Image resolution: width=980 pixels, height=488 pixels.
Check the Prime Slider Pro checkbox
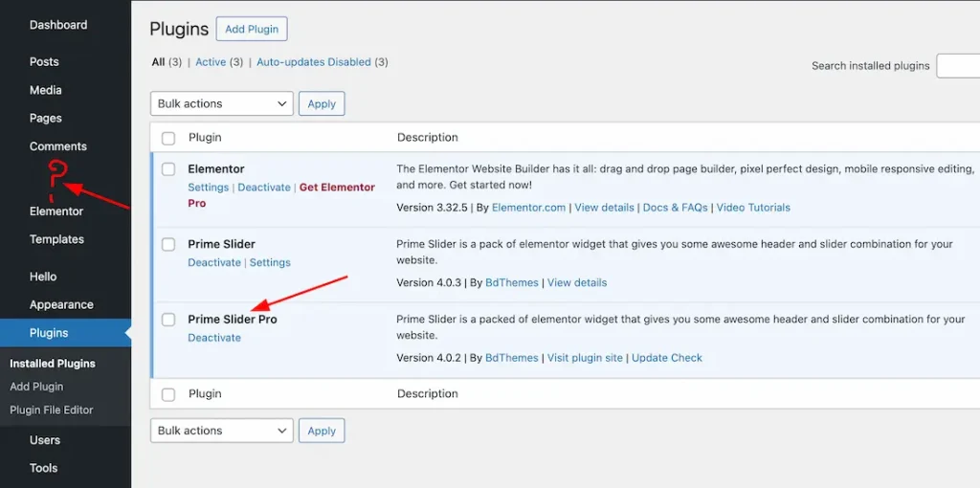tap(168, 320)
